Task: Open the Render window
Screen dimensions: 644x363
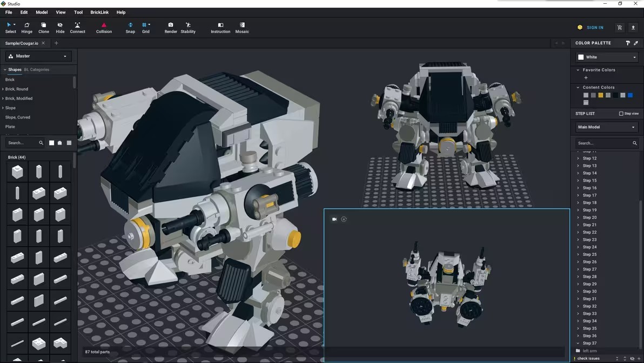Action: [x=170, y=28]
